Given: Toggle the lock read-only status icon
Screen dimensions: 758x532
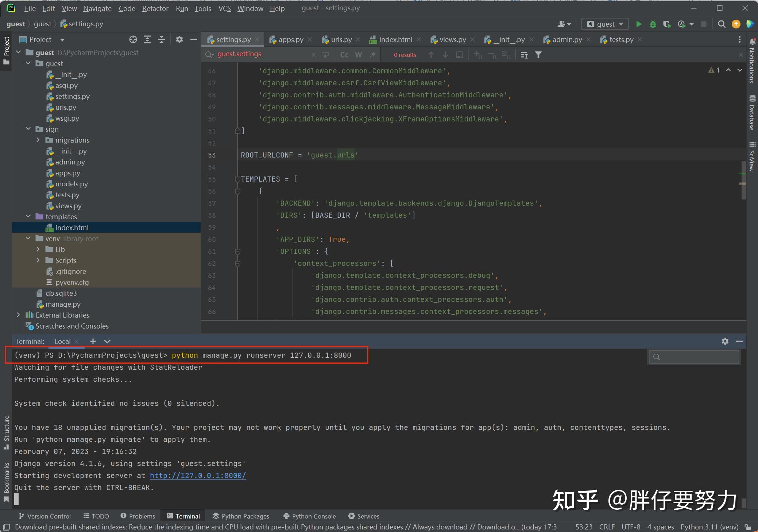Looking at the screenshot, I should pyautogui.click(x=748, y=527).
